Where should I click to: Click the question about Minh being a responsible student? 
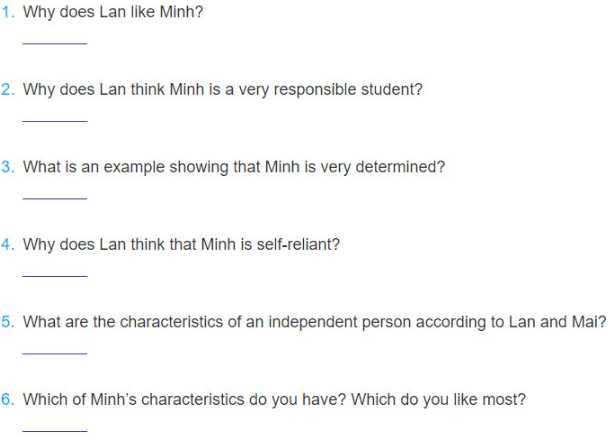coord(223,90)
